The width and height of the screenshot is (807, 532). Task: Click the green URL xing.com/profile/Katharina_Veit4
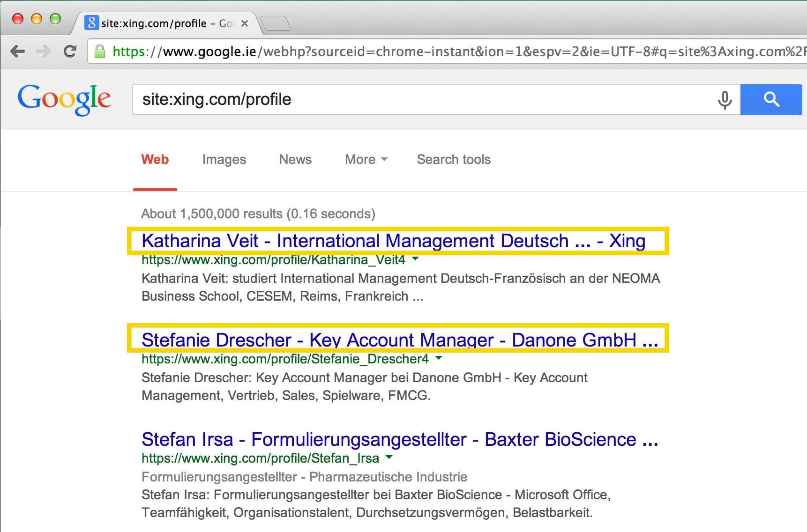273,259
